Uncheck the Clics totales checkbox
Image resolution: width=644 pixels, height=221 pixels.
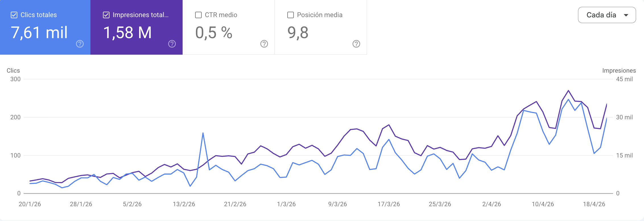coord(13,15)
